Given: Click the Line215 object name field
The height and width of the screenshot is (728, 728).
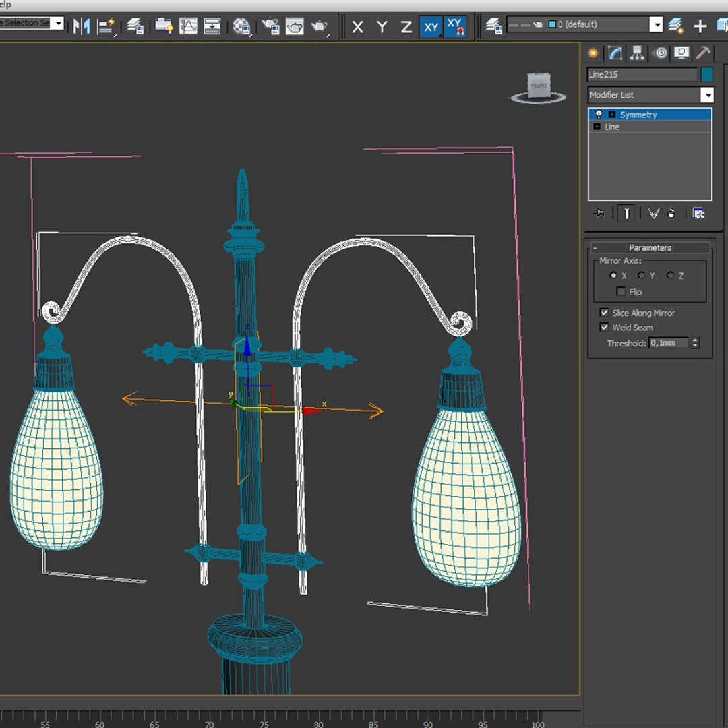Looking at the screenshot, I should 642,74.
